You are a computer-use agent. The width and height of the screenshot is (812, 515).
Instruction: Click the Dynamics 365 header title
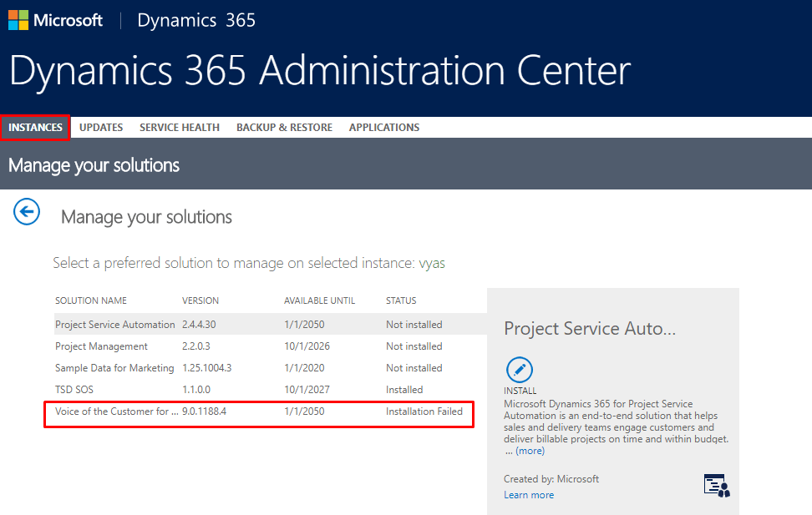(196, 20)
